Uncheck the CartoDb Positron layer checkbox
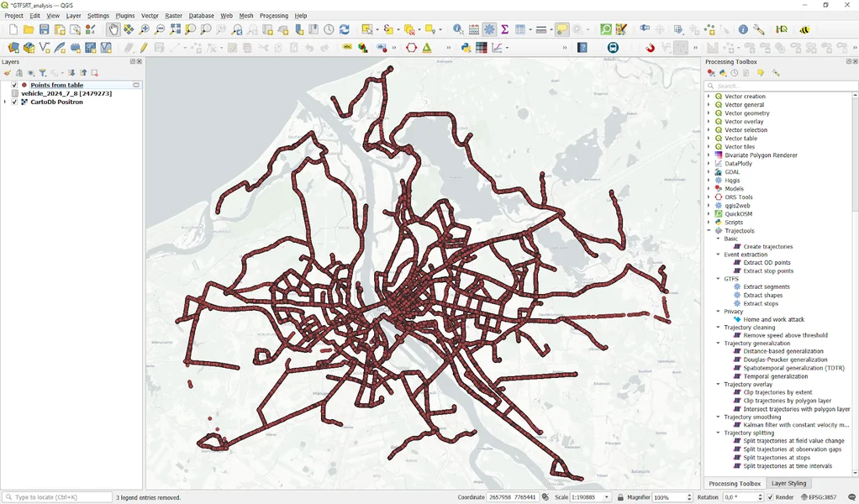Image resolution: width=859 pixels, height=504 pixels. [14, 102]
